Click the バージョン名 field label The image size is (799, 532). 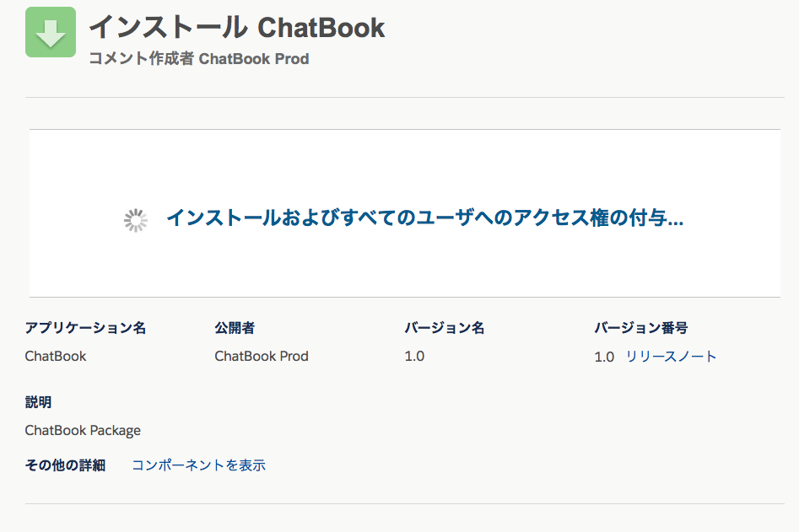tap(444, 328)
